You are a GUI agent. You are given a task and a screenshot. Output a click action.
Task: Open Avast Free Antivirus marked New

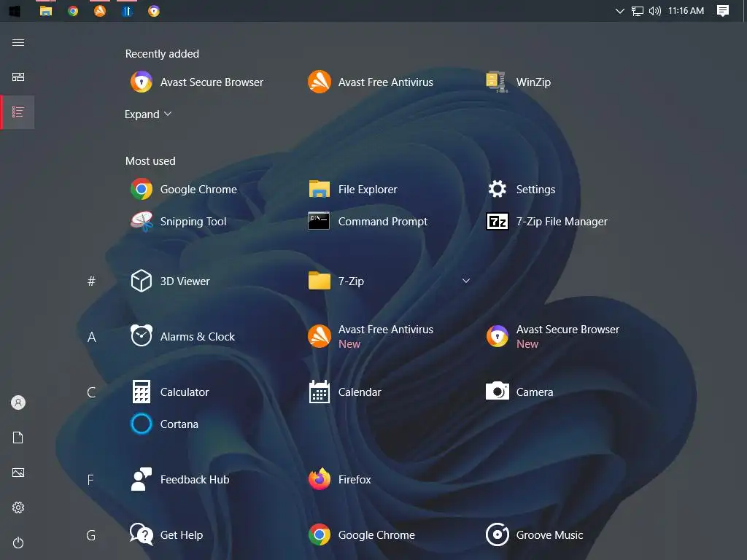pyautogui.click(x=371, y=336)
